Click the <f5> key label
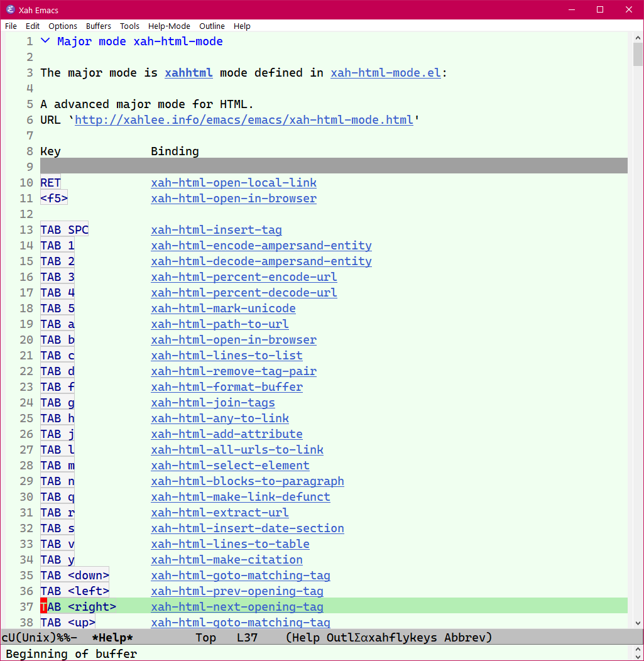This screenshot has height=661, width=644. coord(54,199)
